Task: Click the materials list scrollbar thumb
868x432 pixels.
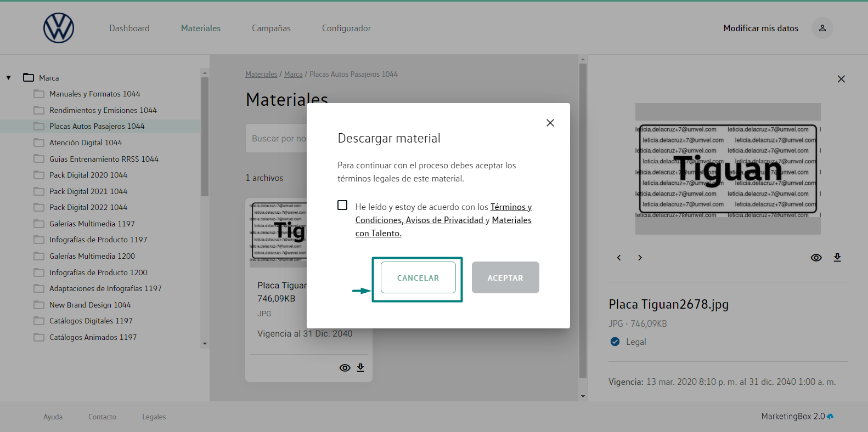Action: (x=583, y=220)
